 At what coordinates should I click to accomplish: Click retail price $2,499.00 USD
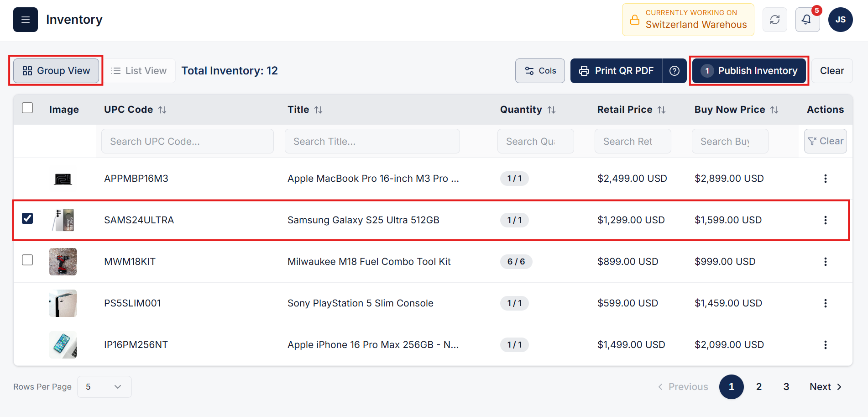click(632, 179)
